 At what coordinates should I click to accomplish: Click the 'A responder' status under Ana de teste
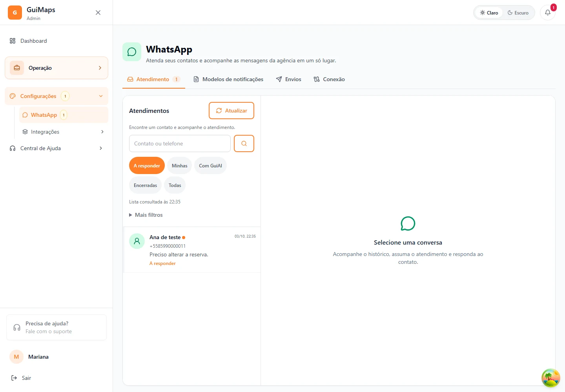click(162, 263)
